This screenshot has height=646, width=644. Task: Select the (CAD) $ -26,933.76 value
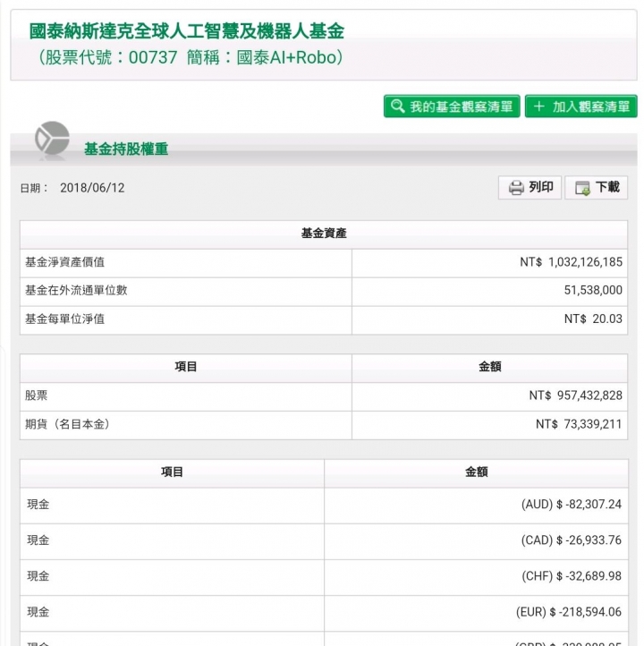point(572,540)
